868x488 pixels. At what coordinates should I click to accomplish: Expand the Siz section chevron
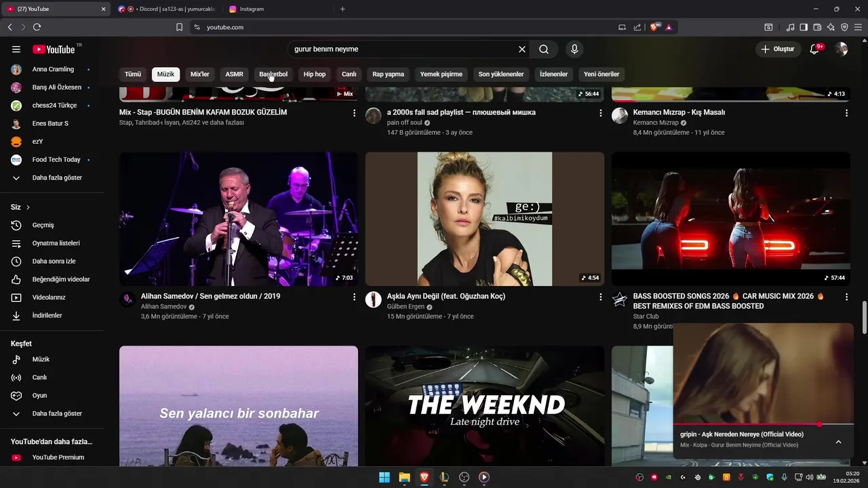(x=28, y=207)
